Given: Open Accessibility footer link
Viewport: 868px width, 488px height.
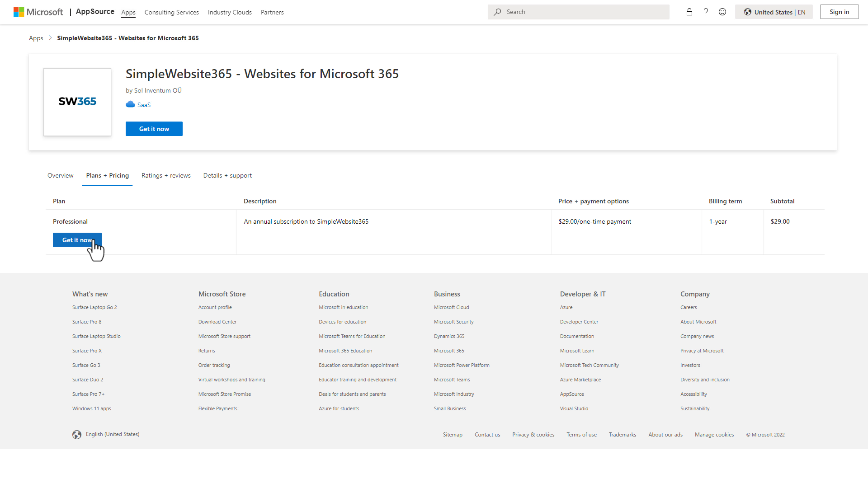Looking at the screenshot, I should click(693, 394).
